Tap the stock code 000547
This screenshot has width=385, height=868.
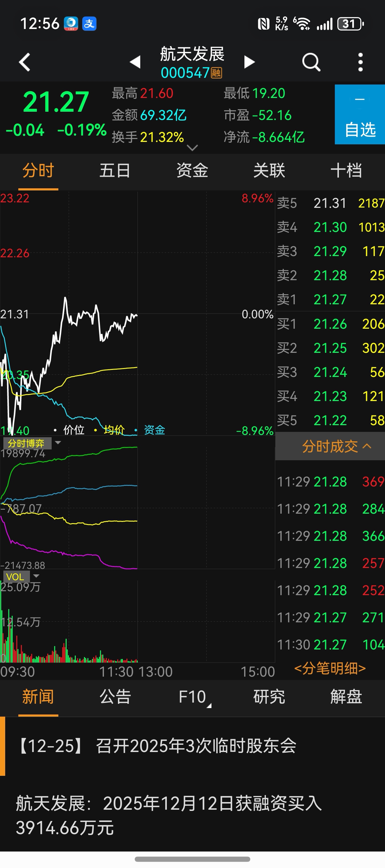pos(185,73)
